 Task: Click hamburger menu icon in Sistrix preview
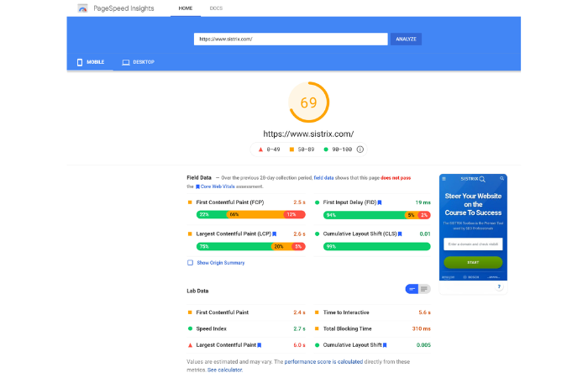pyautogui.click(x=444, y=179)
